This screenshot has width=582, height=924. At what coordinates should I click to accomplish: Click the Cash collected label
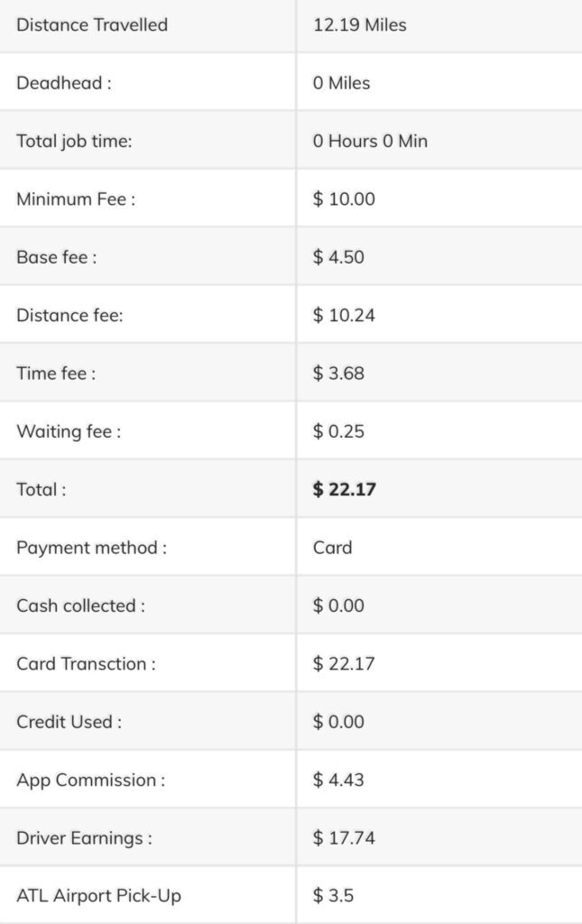click(80, 605)
